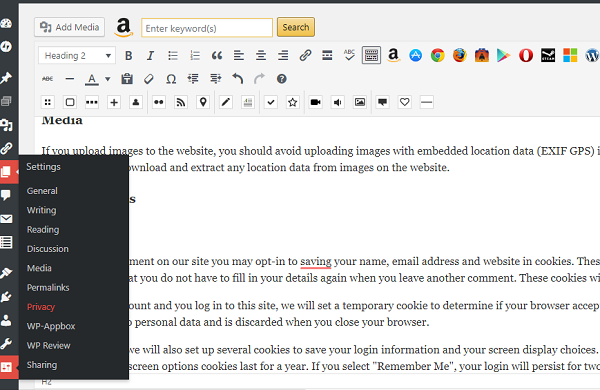Screen dimensions: 600x390
Task: Open Permalinks settings
Action: coord(48,287)
